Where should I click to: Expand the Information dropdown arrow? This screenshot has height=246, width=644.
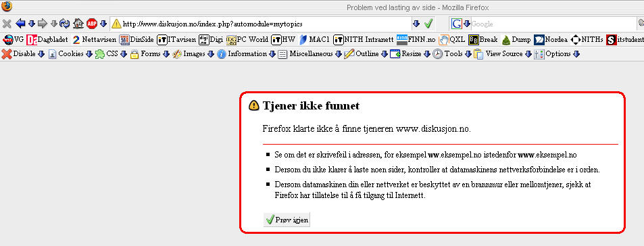272,54
